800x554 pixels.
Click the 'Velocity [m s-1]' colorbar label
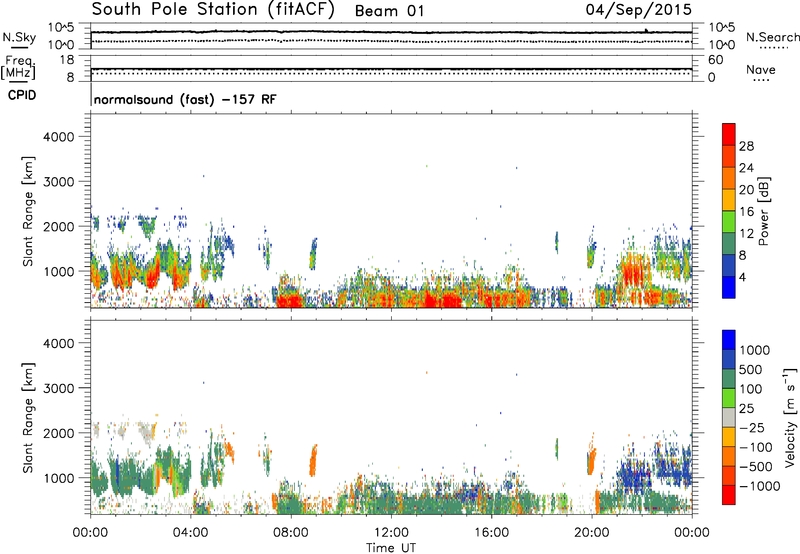click(x=790, y=417)
